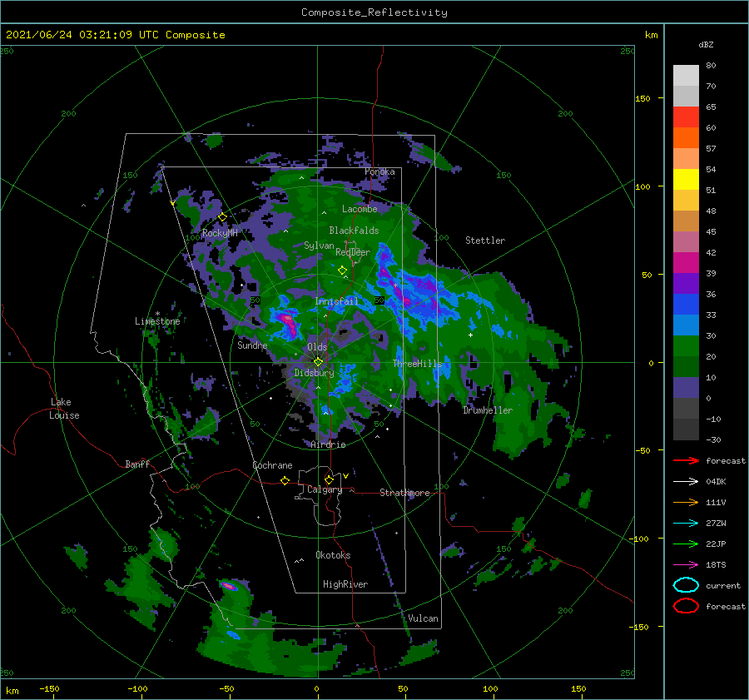This screenshot has height=700, width=749.
Task: Click the magenta 18TS arrow legend icon
Action: [x=686, y=565]
